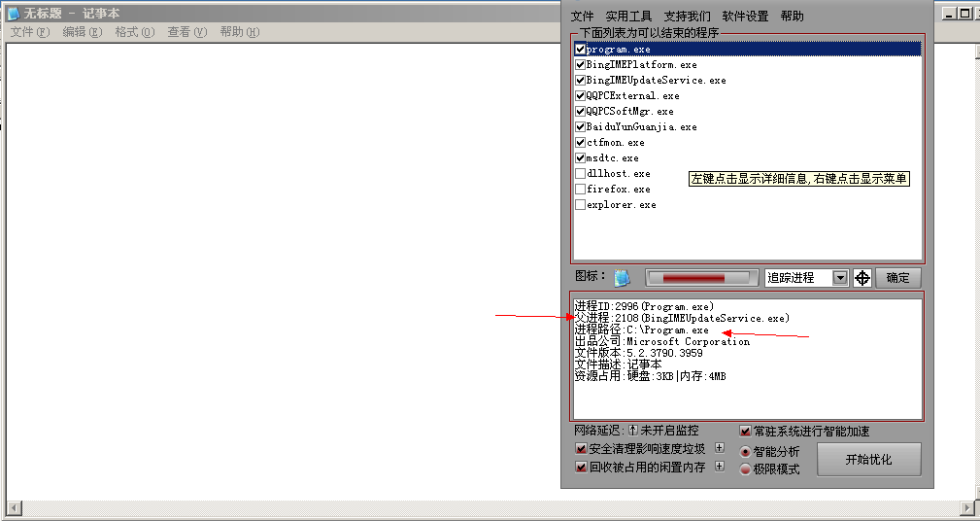Select the ctfmon.exe list entry

coord(616,143)
